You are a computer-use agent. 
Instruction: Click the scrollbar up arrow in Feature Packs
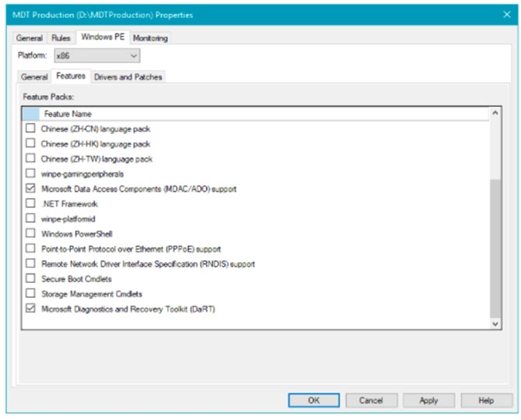[x=495, y=113]
